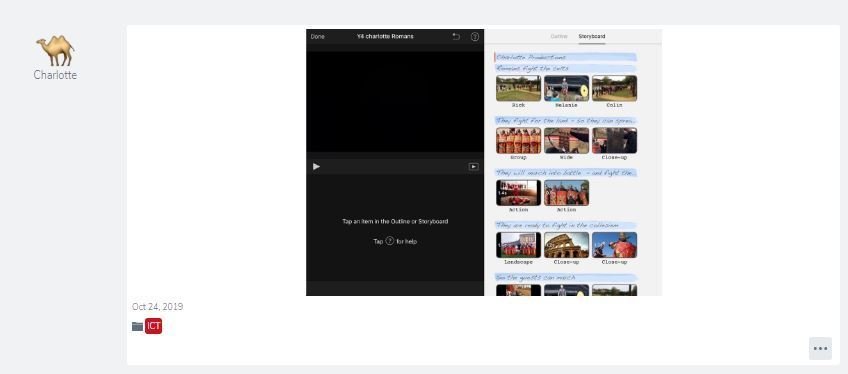Click 'Tap an item in the Outline or Storyboard'

(x=395, y=222)
